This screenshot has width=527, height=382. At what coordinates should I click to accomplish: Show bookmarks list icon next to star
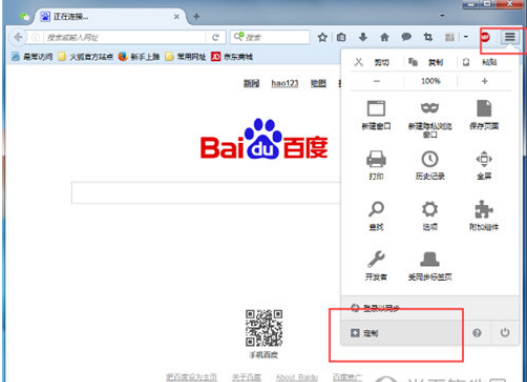pos(341,37)
